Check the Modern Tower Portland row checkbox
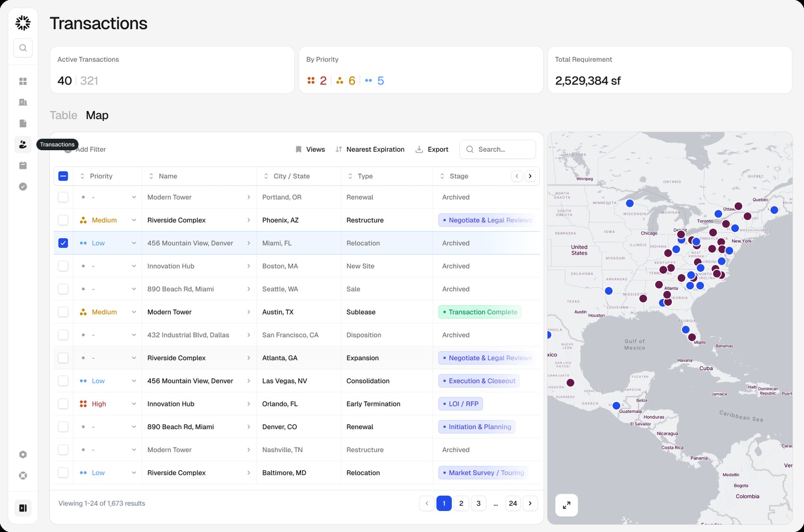The height and width of the screenshot is (532, 804). point(63,197)
